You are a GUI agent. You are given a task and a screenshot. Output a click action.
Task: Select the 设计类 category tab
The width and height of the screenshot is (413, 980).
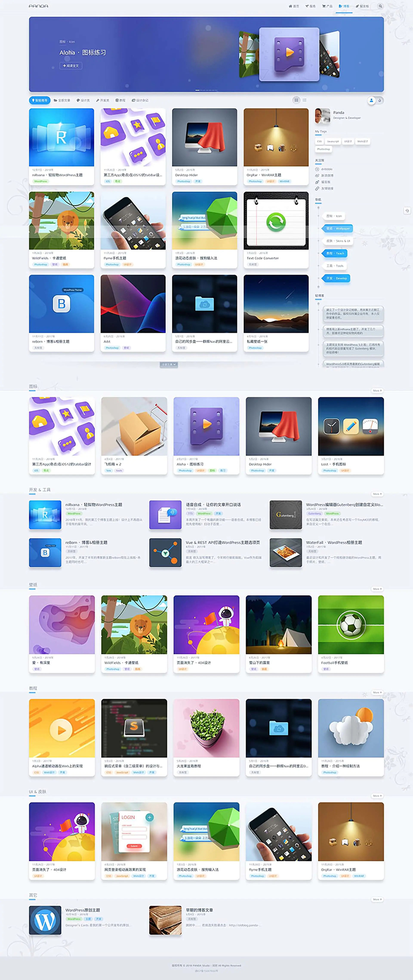(83, 100)
